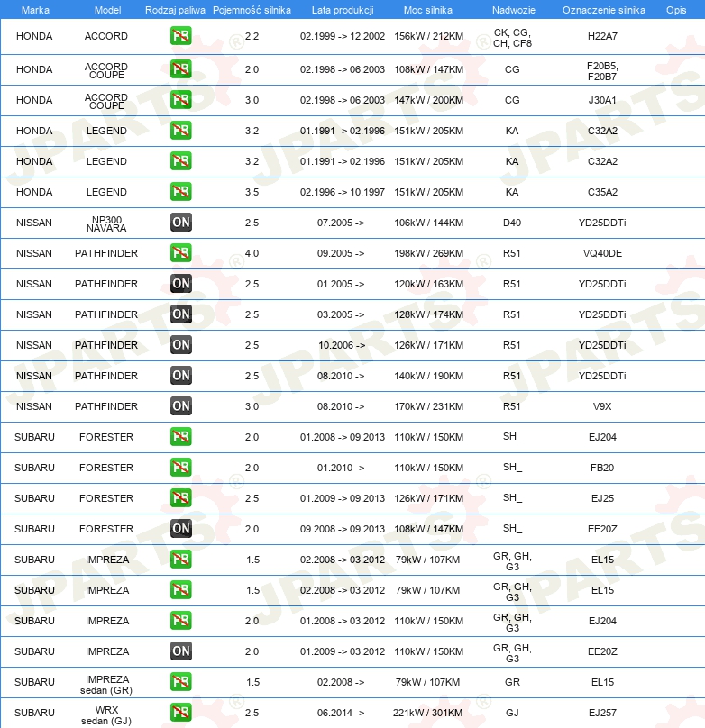
Task: Click the NP300 NAVARA model cell
Action: click(x=106, y=223)
